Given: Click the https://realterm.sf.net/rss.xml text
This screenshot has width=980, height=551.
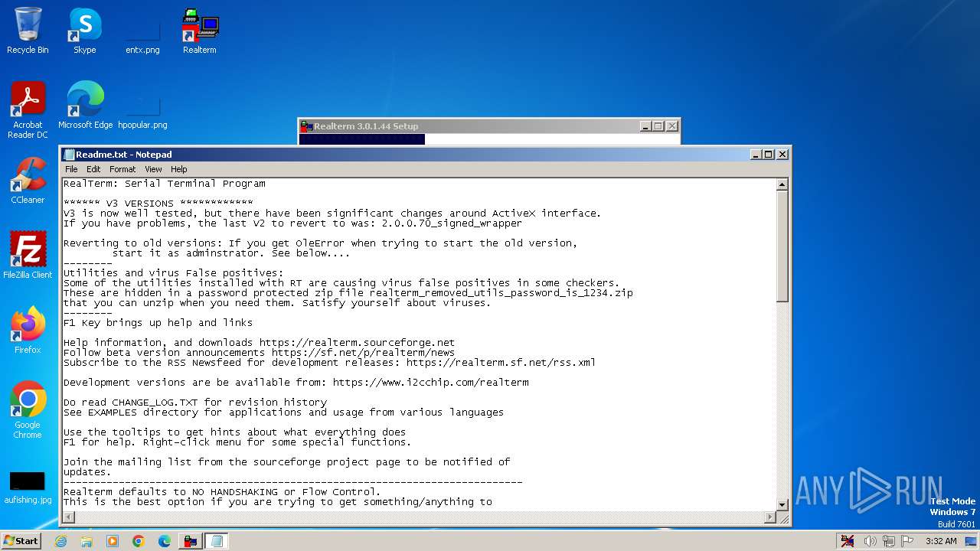Looking at the screenshot, I should pyautogui.click(x=501, y=363).
